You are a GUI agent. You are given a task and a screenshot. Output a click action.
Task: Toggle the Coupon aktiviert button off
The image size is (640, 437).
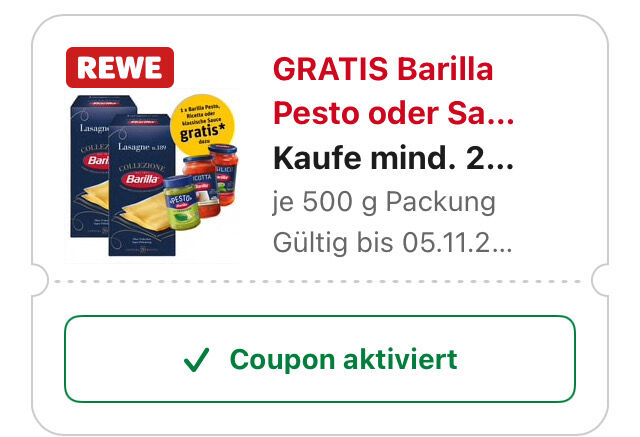320,359
